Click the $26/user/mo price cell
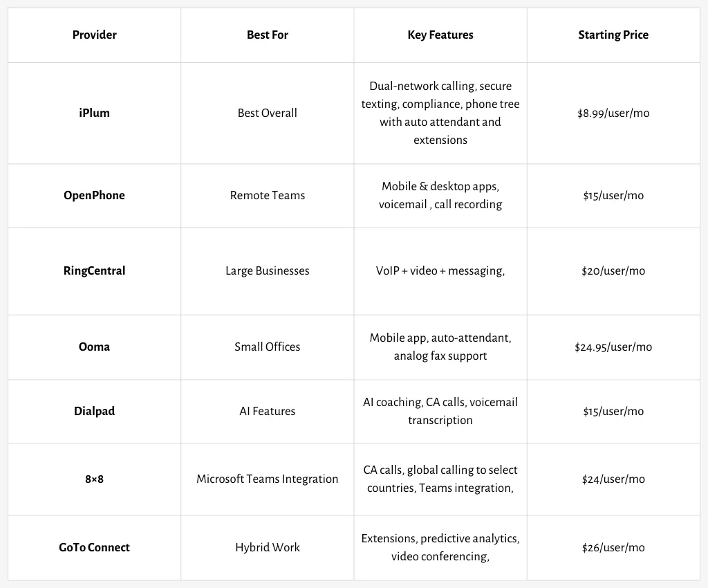Image resolution: width=708 pixels, height=588 pixels. pos(613,547)
